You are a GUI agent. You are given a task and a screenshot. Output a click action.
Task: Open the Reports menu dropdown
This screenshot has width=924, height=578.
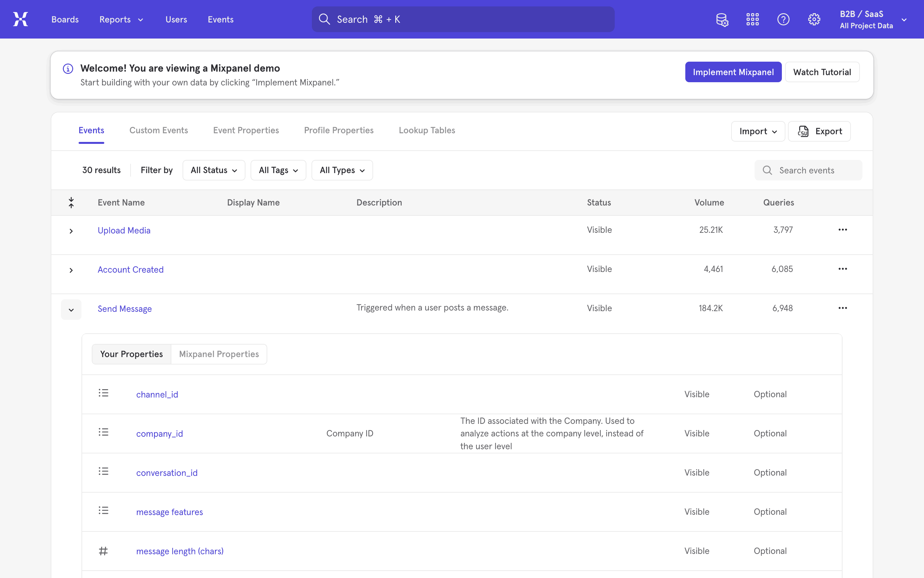[x=121, y=20]
